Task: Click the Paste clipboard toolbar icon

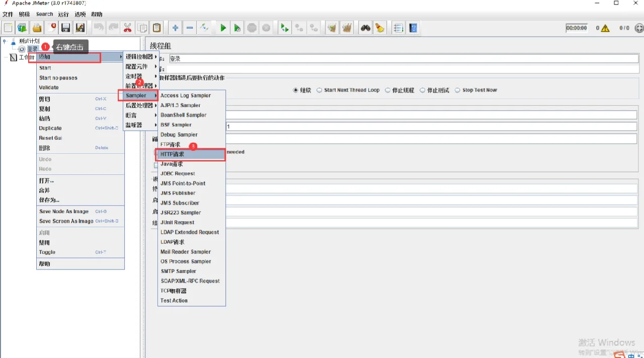Action: click(157, 28)
